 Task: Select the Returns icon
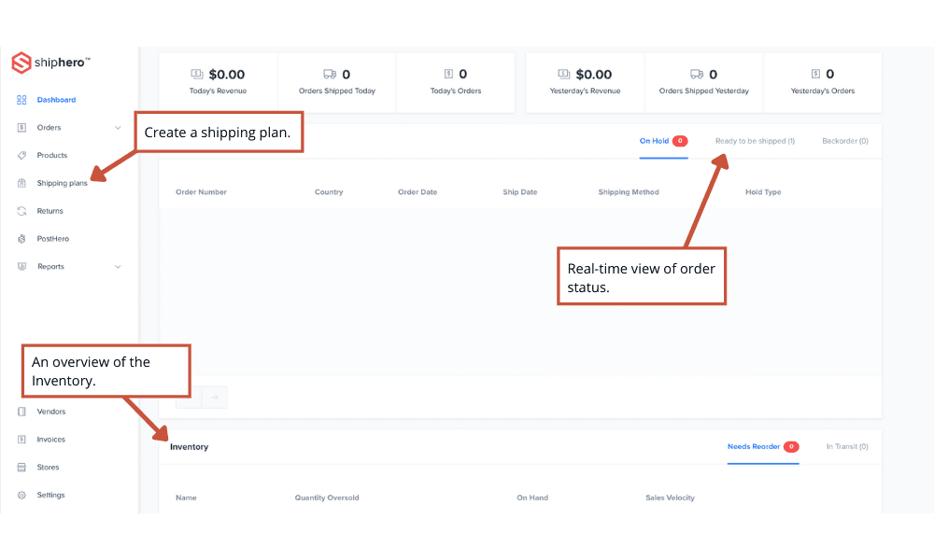(x=21, y=212)
